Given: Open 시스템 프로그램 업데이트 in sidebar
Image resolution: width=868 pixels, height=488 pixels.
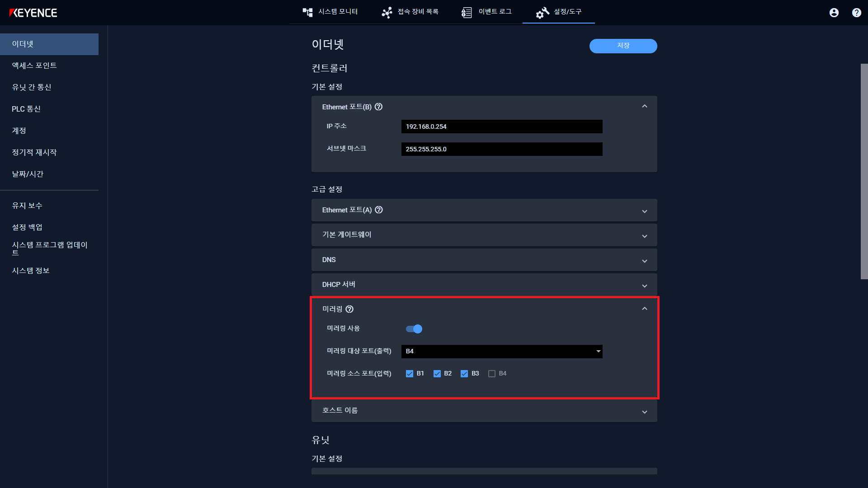Looking at the screenshot, I should click(49, 249).
